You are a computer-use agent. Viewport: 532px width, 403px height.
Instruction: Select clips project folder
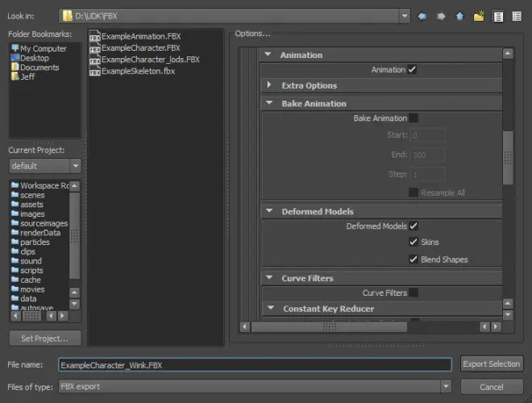(23, 251)
